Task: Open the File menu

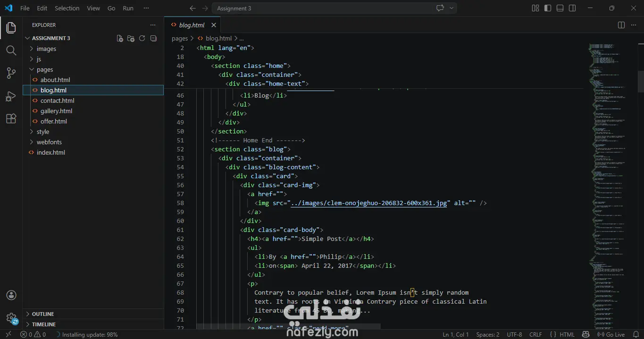Action: [25, 8]
